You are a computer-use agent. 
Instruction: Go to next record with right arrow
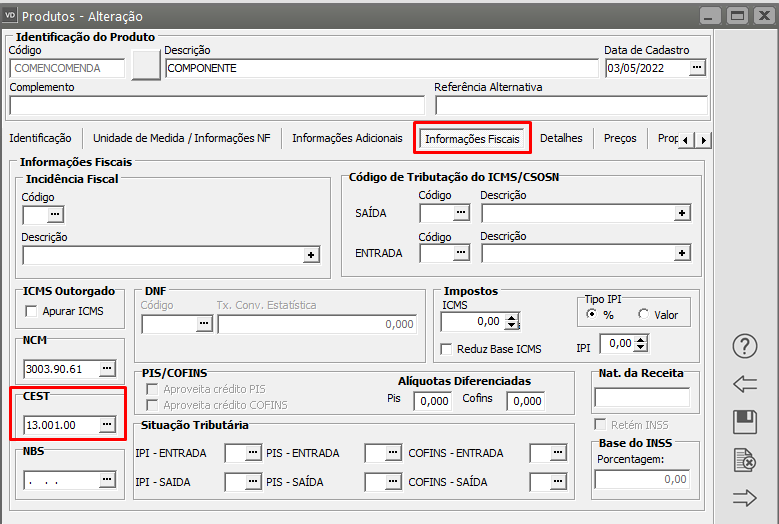[x=745, y=498]
